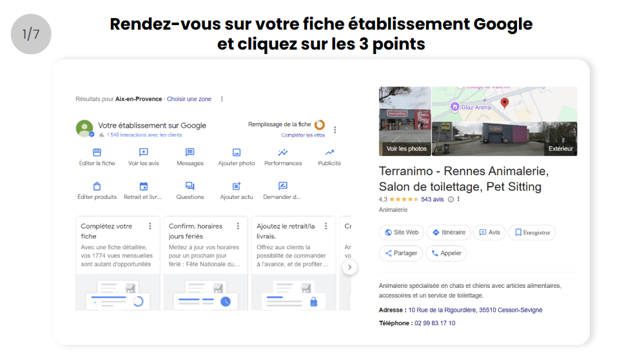
Task: Open three-dot menu beside Remplissage de la fiche
Action: pos(335,129)
